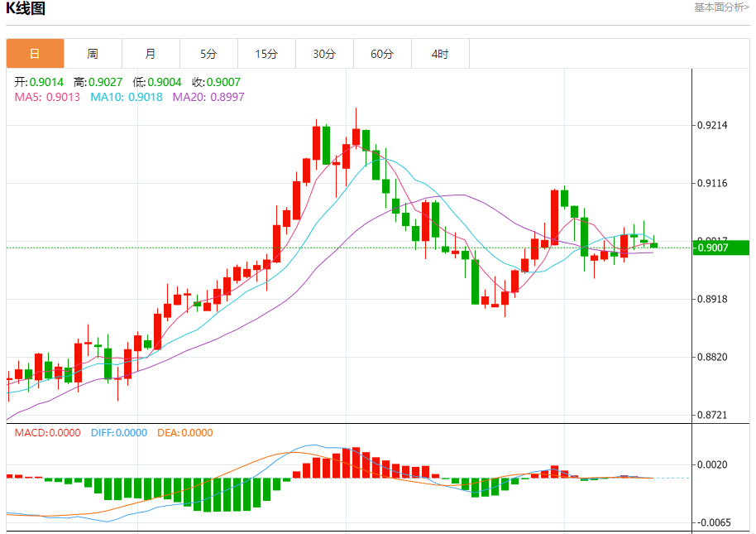Switch to the 5分 interval tab
The width and height of the screenshot is (756, 534).
pos(208,54)
